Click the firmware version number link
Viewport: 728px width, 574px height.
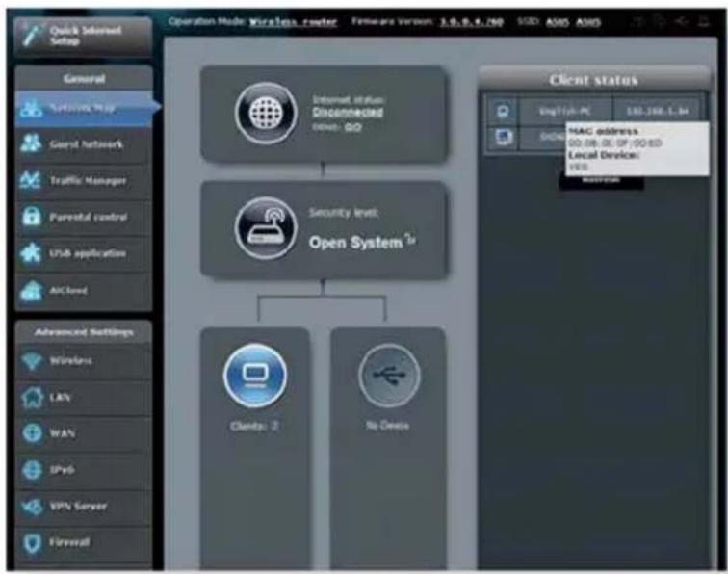pyautogui.click(x=471, y=22)
